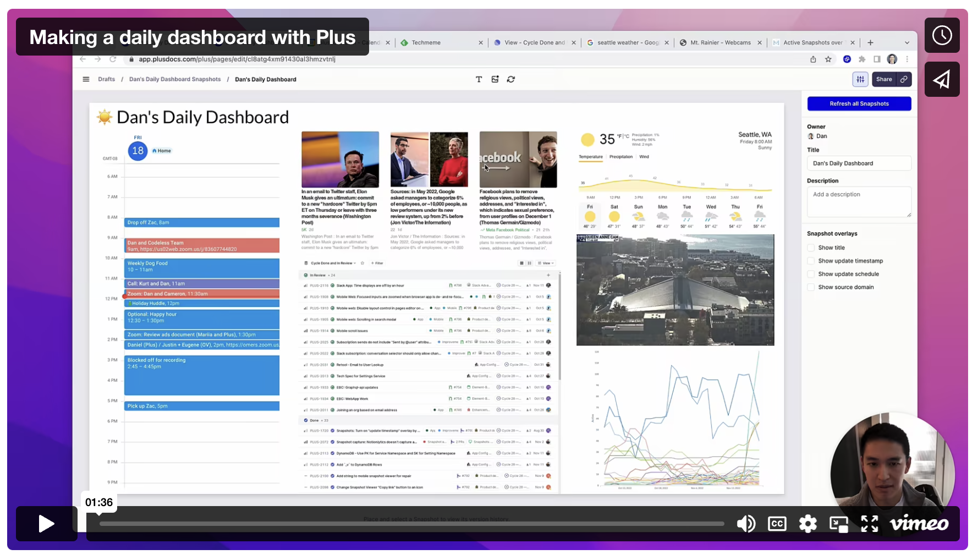Toggle the browser side panel icon

pyautogui.click(x=877, y=59)
